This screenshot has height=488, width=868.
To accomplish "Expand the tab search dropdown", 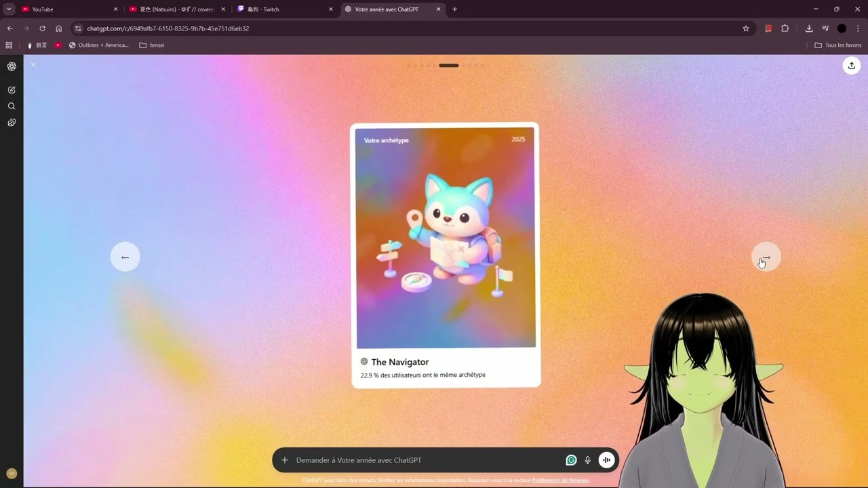I will pos(9,9).
